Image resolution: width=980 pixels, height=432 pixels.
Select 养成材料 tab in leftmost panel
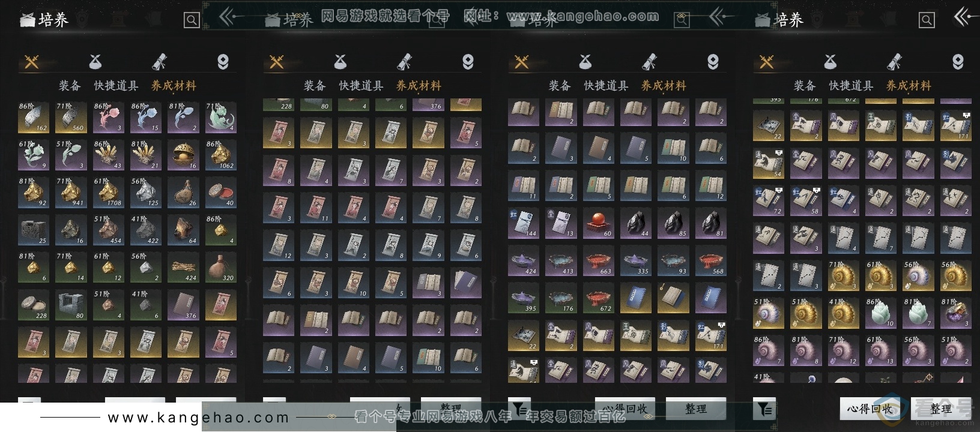(x=174, y=86)
